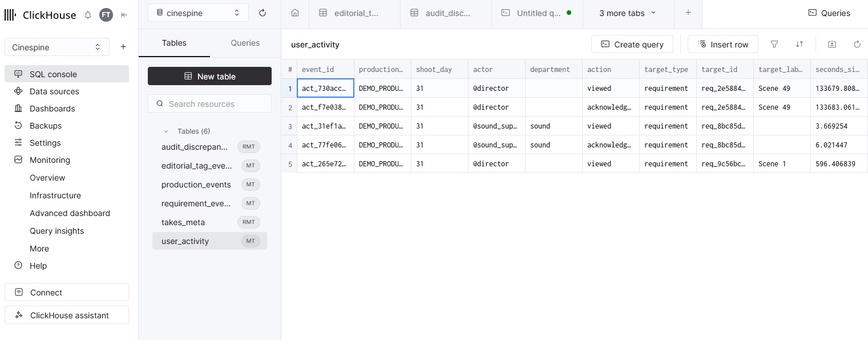The width and height of the screenshot is (868, 340).
Task: Focus the Search resources field
Action: tap(209, 103)
